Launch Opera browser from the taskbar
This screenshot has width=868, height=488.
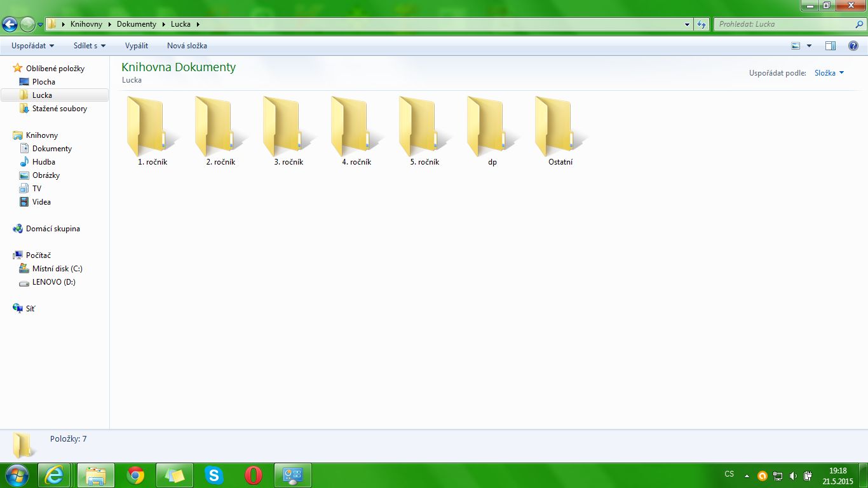click(253, 475)
